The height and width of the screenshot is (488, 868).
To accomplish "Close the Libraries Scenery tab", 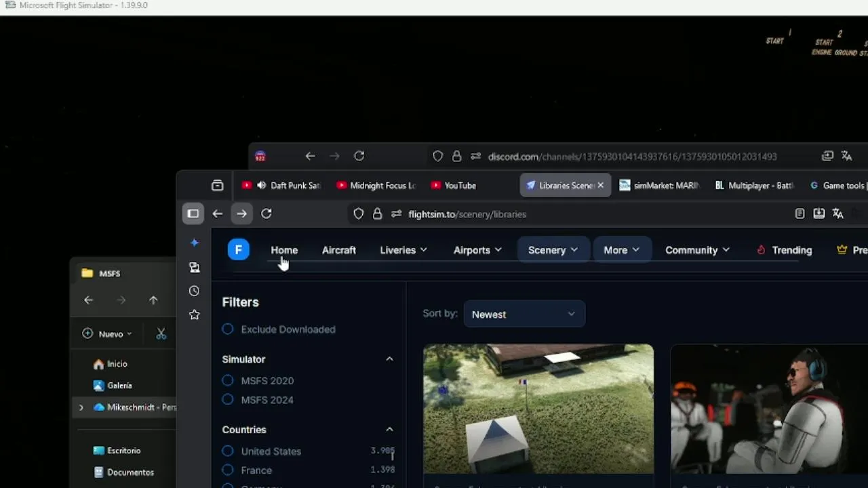I will [600, 185].
